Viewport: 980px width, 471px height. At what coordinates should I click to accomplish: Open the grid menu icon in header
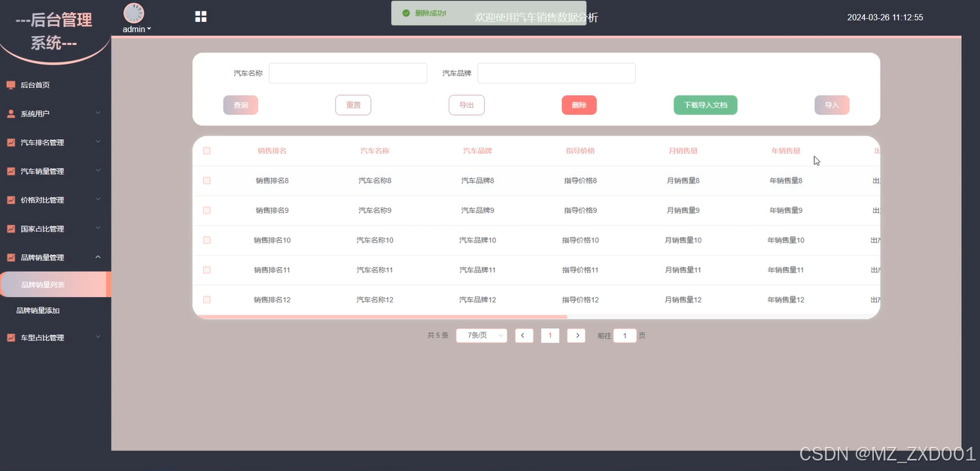pyautogui.click(x=201, y=17)
